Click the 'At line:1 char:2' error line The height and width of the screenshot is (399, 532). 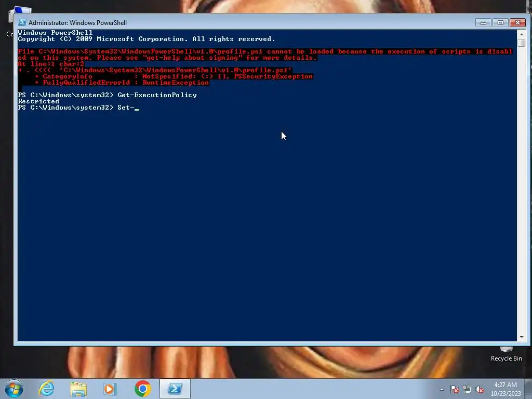tap(51, 64)
